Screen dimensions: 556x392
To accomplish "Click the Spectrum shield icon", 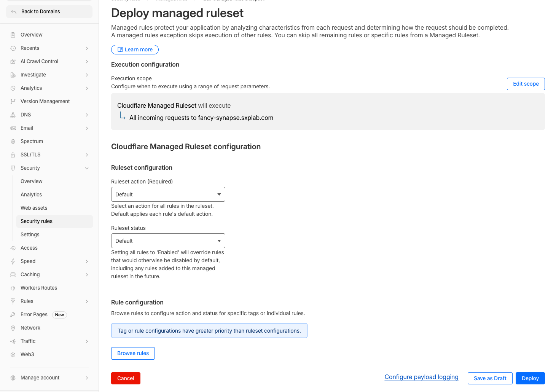I will point(13,141).
